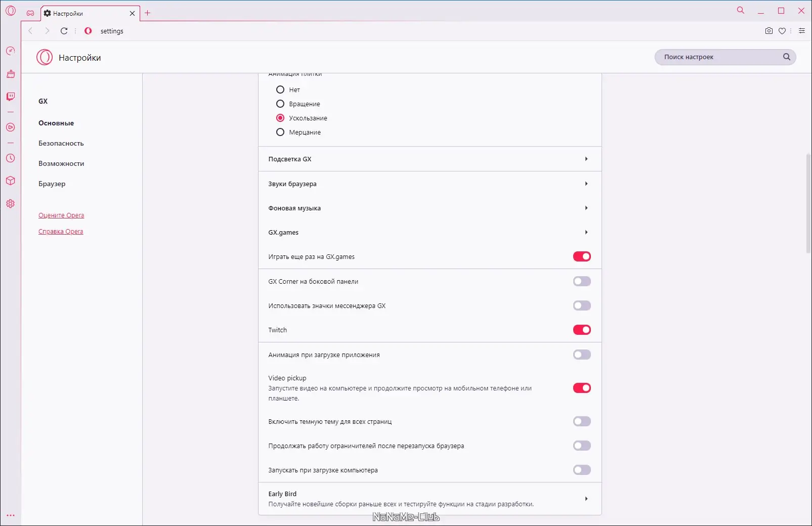Viewport: 812px width, 526px height.
Task: Go forward to the next page
Action: pos(47,31)
